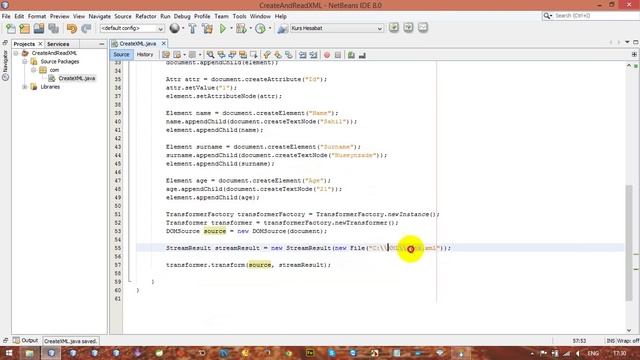Open the dropdown arrow next to Profile icon
This screenshot has width=640, height=360.
click(269, 28)
